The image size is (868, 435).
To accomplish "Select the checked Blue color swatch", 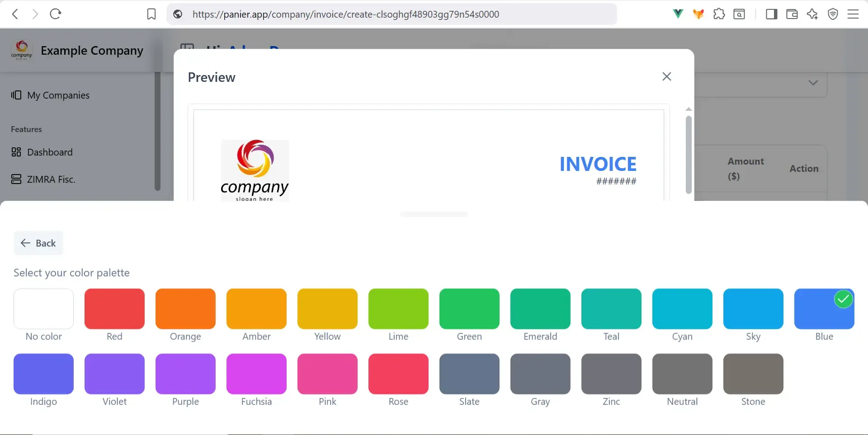I will pyautogui.click(x=825, y=309).
